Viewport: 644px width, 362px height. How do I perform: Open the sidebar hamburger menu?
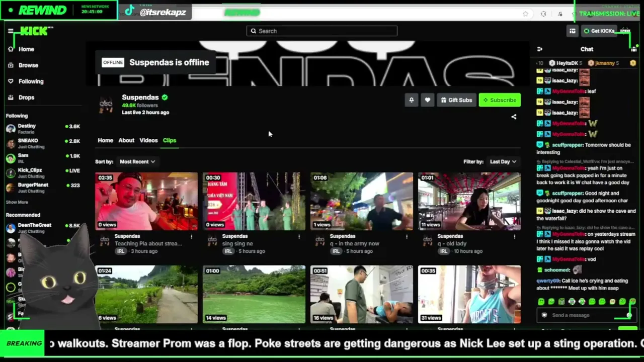point(11,31)
